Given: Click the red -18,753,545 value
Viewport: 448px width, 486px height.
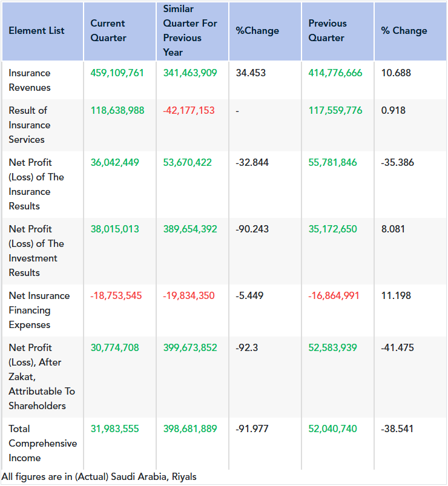Looking at the screenshot, I should pyautogui.click(x=116, y=295).
